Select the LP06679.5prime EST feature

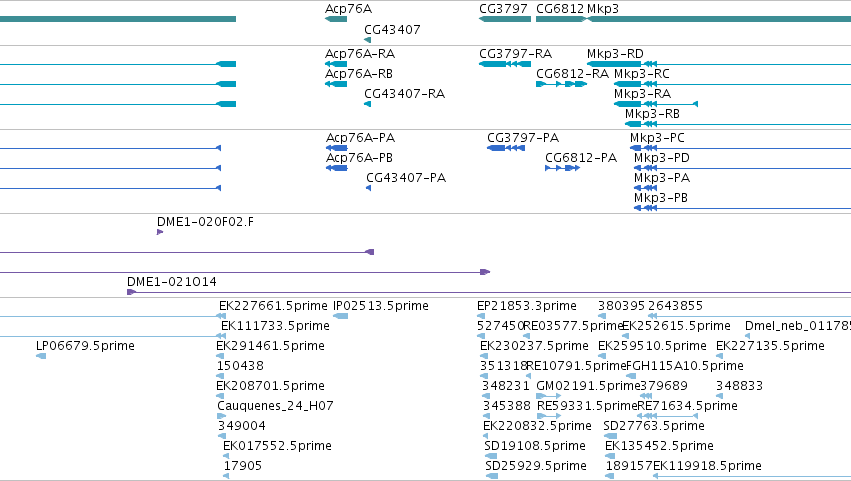click(41, 356)
